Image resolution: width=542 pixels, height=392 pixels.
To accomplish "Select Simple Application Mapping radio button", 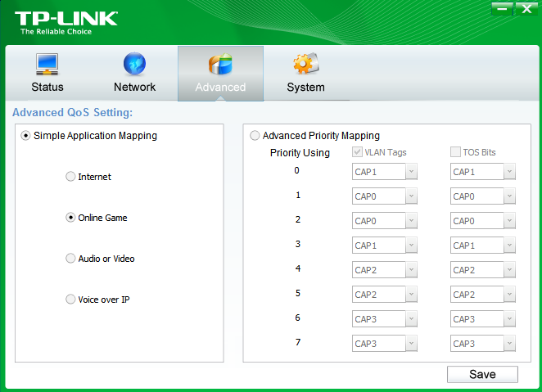I will point(25,135).
